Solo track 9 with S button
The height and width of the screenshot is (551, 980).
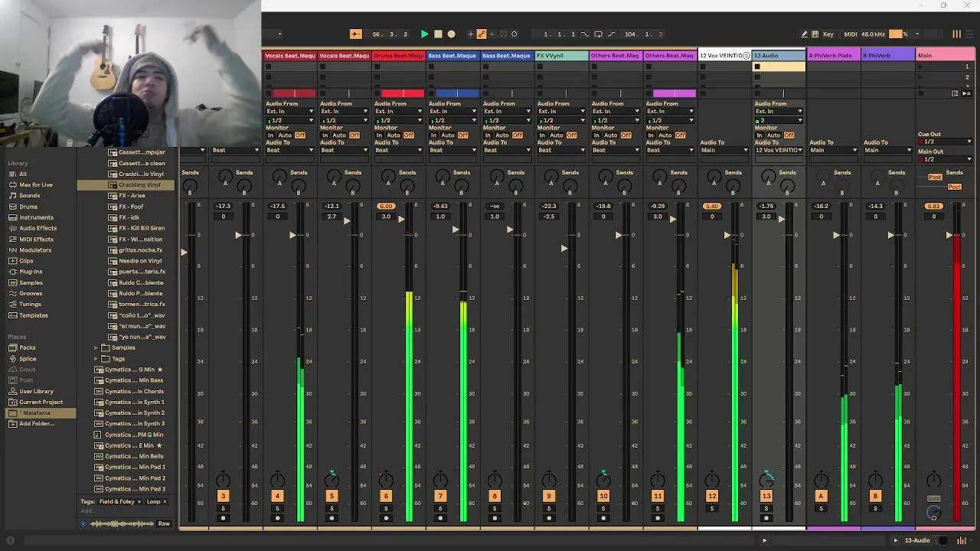(549, 508)
